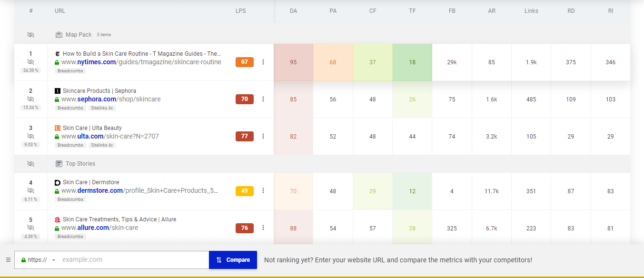Click the LPS score 76 badge
The image size is (644, 278).
[245, 228]
